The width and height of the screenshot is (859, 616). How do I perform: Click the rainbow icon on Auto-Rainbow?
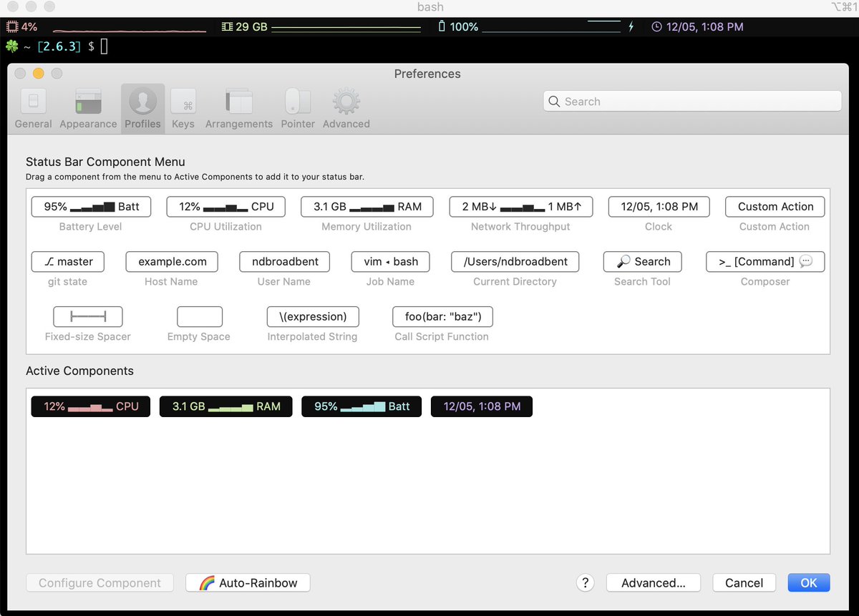click(x=208, y=582)
